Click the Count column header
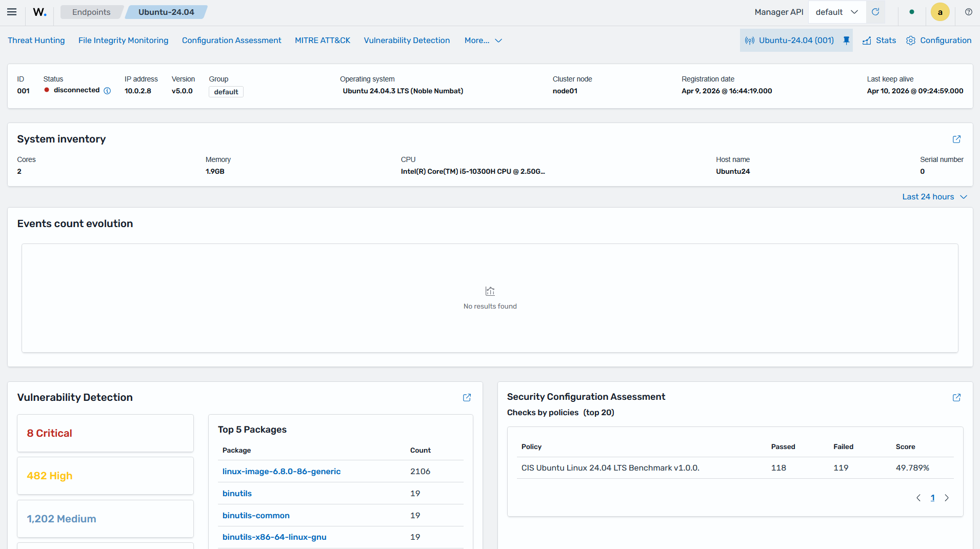Screen dimensions: 980x549 tap(420, 450)
